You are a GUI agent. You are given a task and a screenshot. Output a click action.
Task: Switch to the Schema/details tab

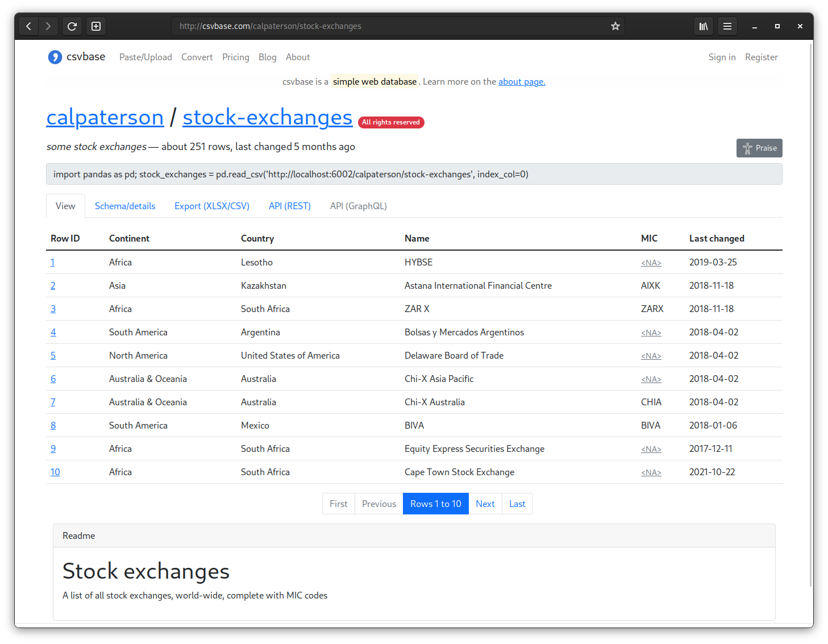(125, 206)
